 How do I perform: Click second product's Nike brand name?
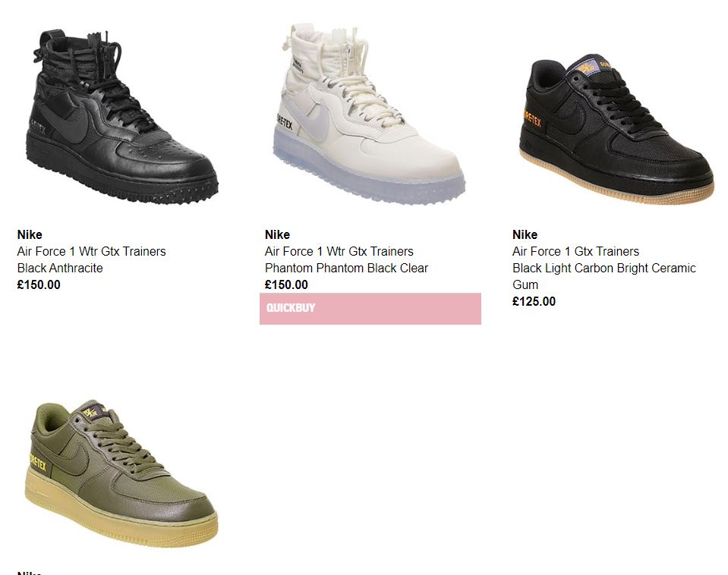click(x=277, y=234)
